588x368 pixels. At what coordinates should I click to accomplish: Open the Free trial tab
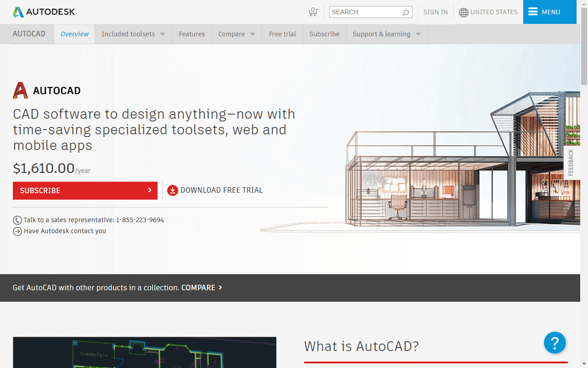click(283, 34)
